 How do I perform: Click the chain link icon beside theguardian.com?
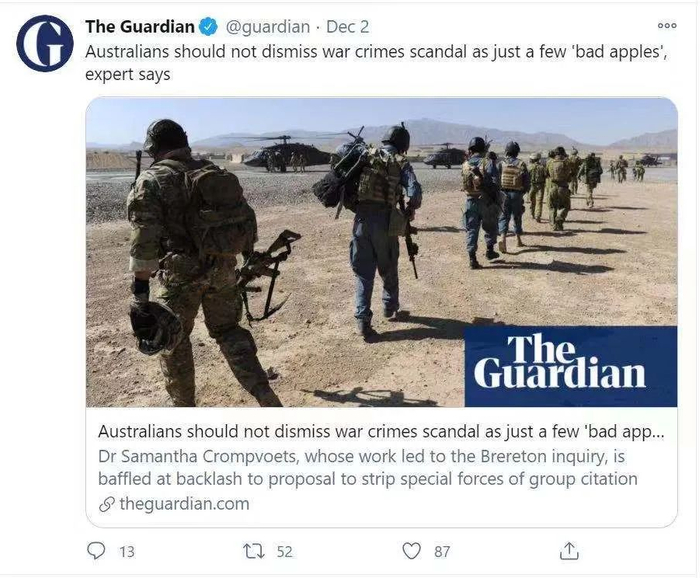[x=106, y=504]
